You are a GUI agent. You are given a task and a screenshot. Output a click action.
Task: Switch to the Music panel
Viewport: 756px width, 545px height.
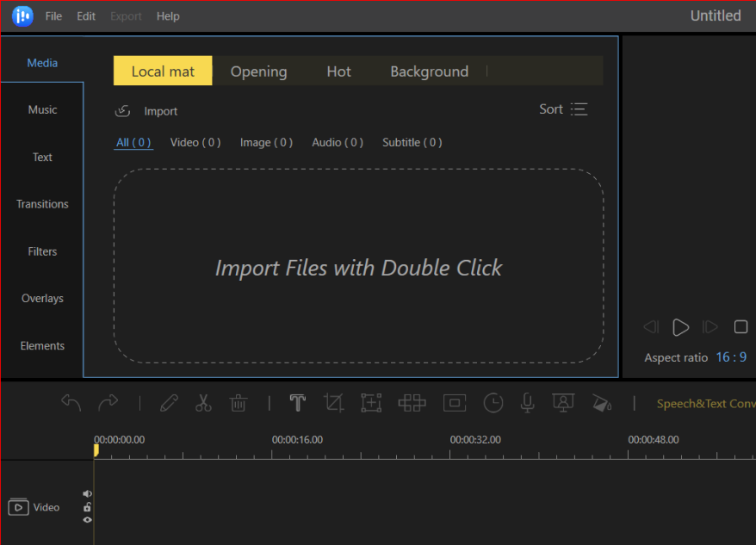42,110
